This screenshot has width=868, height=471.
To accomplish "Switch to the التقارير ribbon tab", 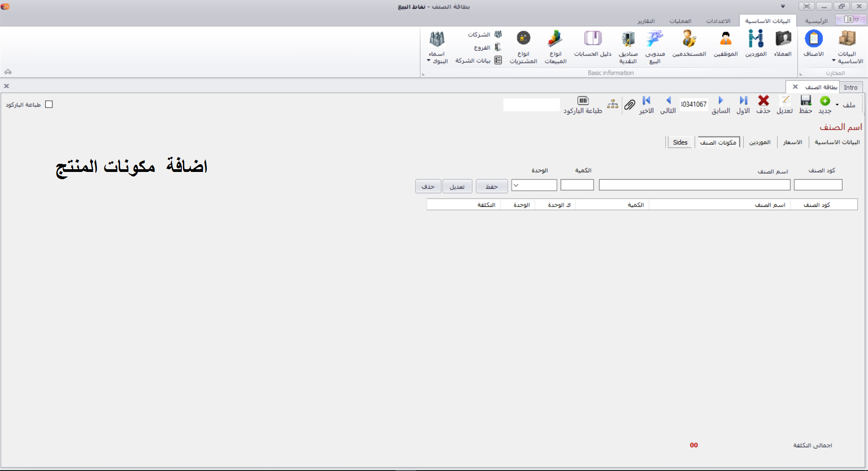I will 646,21.
